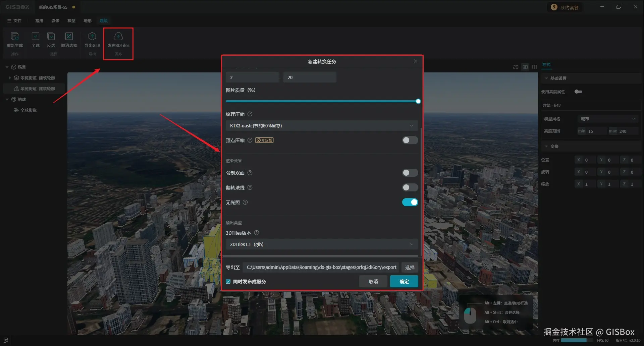Screen dimensions: 644x346
Task: Switch to the 地形 ribbon tab
Action: [x=88, y=21]
